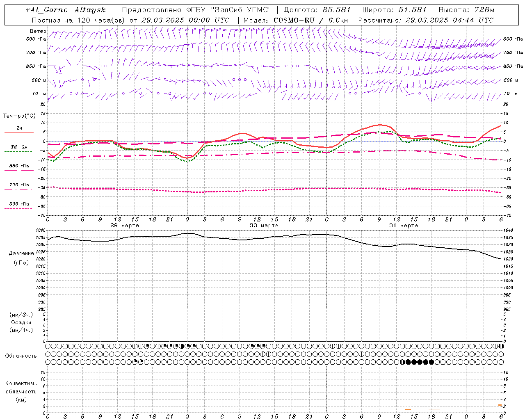Click the forecast span text Прогноз на 120 часа(ов)
The image size is (525, 420).
coord(79,20)
